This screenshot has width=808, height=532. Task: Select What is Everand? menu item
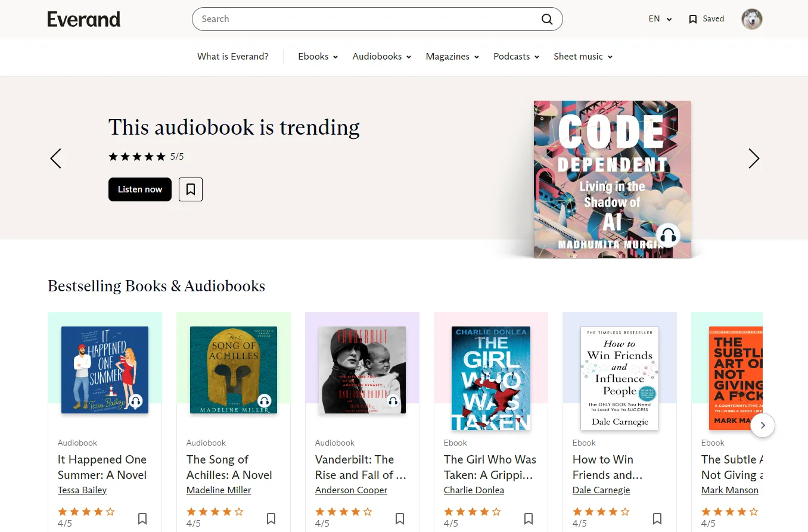(x=233, y=57)
